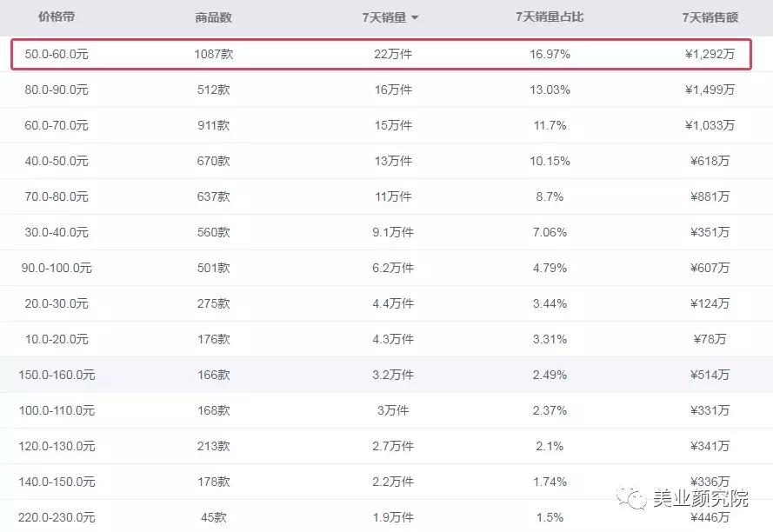Click the 商品数 column header
Image resolution: width=773 pixels, height=532 pixels.
(x=213, y=17)
